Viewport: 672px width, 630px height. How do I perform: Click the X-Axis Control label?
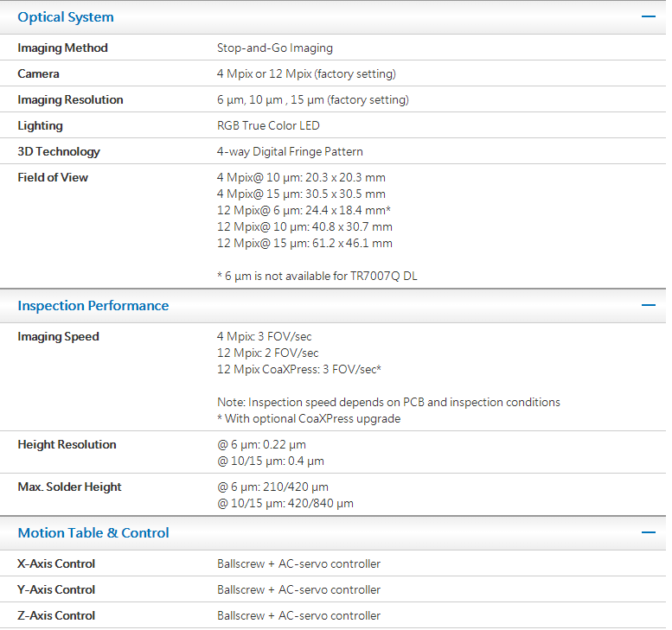(56, 564)
